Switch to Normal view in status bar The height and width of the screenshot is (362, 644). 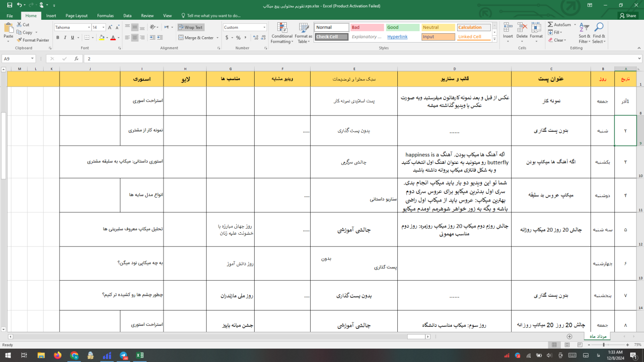point(554,345)
